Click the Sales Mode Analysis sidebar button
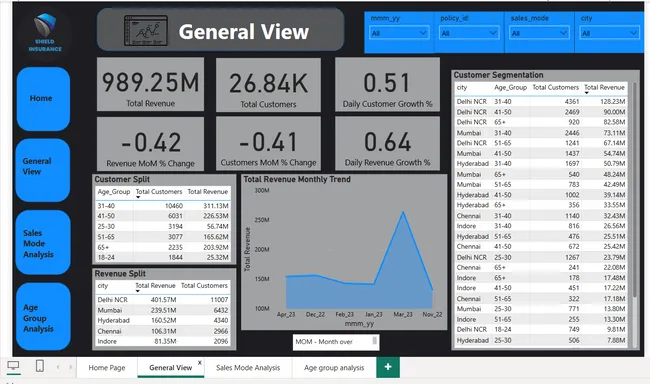 [43, 243]
